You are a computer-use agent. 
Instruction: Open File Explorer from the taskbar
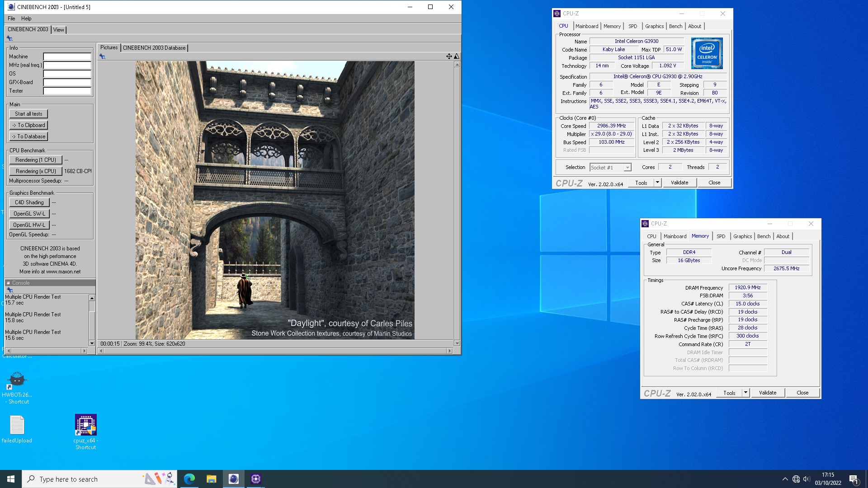click(211, 479)
